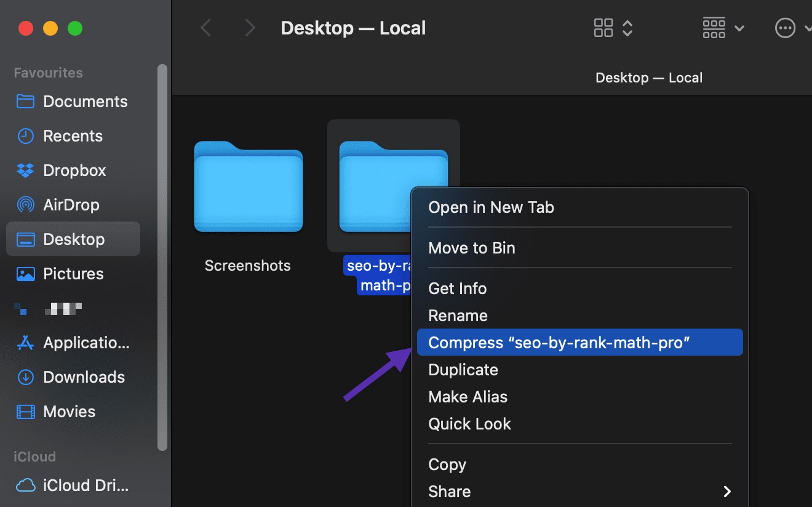Click the Recents clock icon
Viewport: 812px width, 507px height.
coord(25,136)
